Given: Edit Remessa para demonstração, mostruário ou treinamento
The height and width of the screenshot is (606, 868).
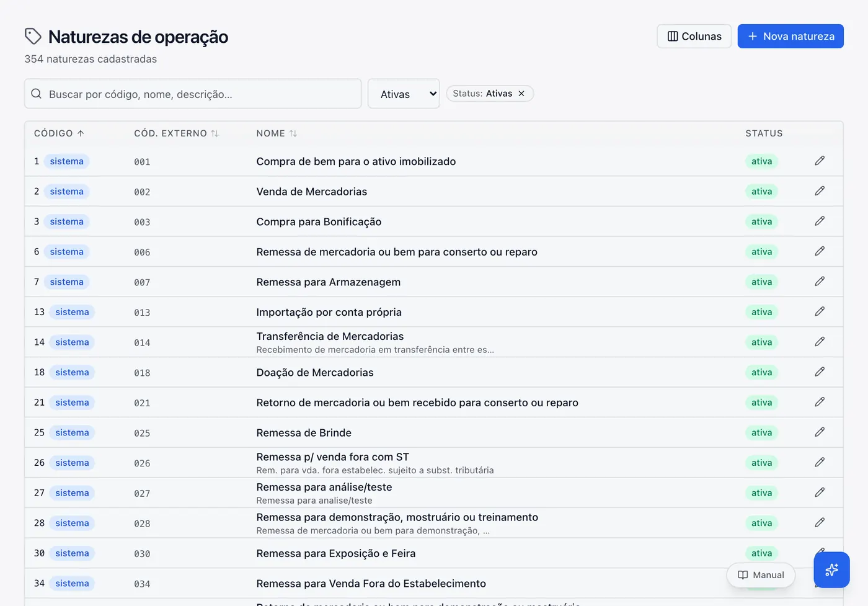Looking at the screenshot, I should click(820, 522).
